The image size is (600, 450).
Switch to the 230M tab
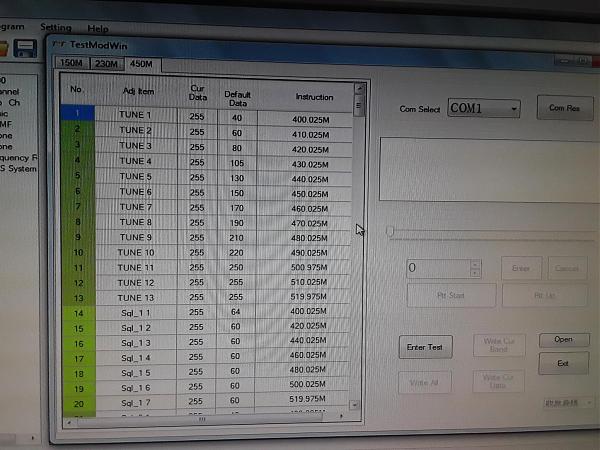point(105,63)
